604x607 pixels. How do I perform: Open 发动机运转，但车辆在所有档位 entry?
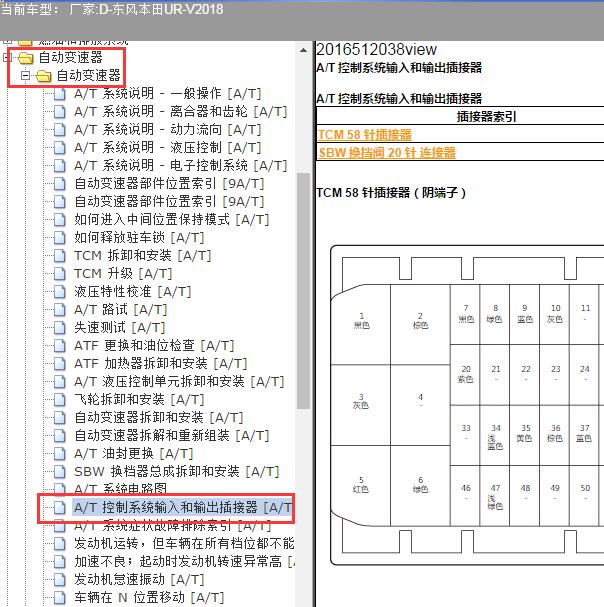coord(184,544)
